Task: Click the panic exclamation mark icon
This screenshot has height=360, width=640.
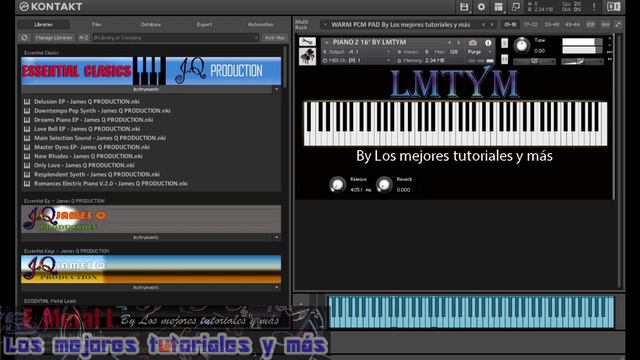Action: pos(594,7)
